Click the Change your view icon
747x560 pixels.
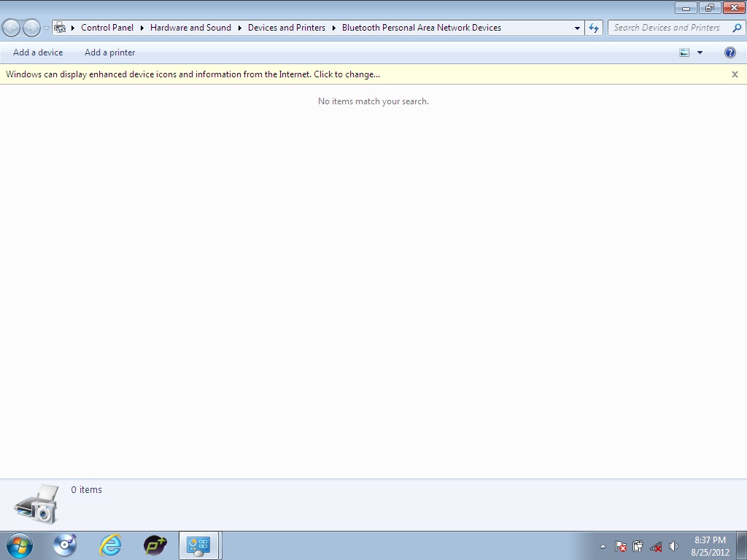click(x=684, y=52)
